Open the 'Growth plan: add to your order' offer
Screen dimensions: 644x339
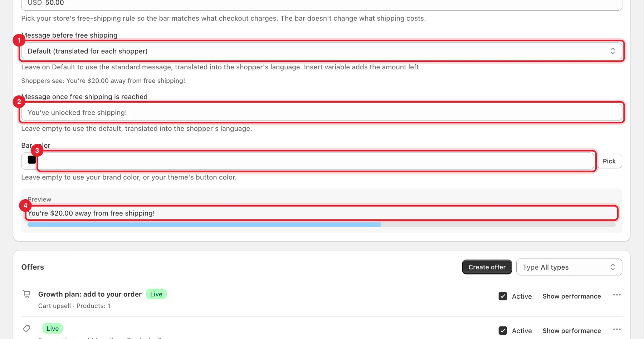(x=90, y=294)
